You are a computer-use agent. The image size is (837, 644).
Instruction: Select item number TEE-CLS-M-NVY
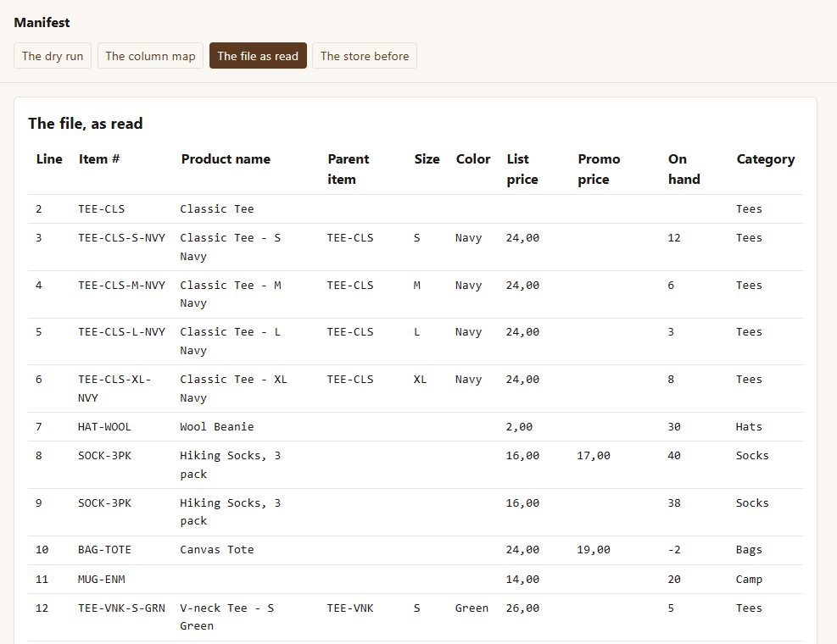click(122, 286)
